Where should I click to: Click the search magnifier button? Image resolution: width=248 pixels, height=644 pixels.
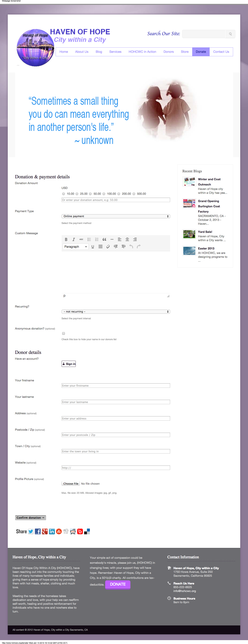pos(230,34)
